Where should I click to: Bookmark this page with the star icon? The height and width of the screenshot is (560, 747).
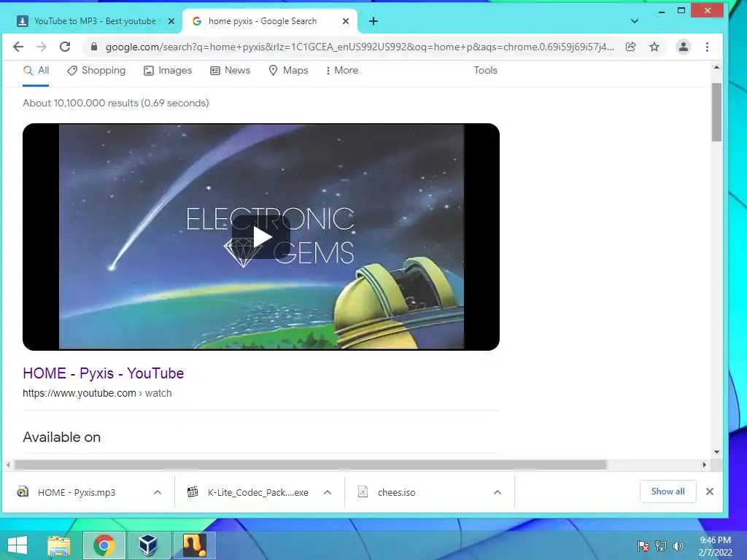(x=654, y=47)
